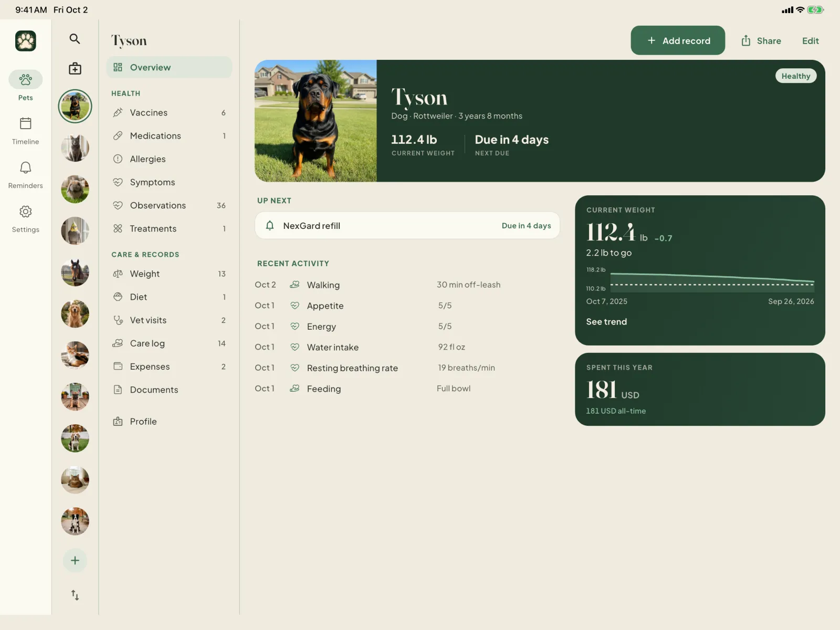Select the Pets paw icon

pos(26,79)
